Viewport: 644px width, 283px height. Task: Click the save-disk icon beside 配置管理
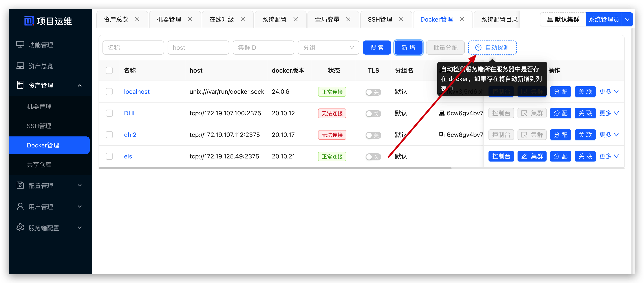(x=20, y=185)
